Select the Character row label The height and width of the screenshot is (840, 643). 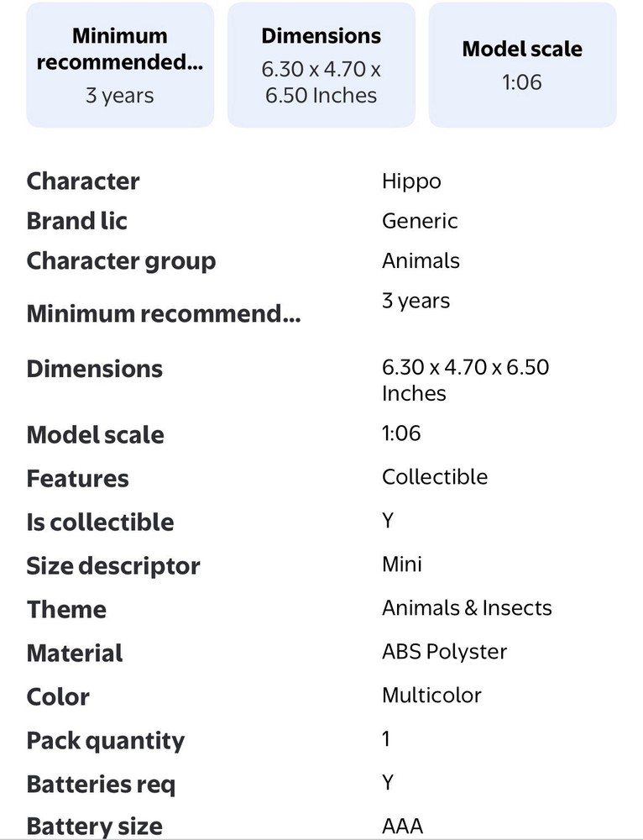[x=83, y=181]
